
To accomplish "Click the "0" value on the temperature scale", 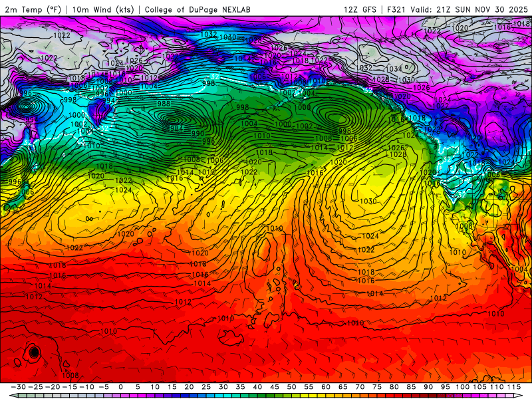I will click(x=121, y=387).
